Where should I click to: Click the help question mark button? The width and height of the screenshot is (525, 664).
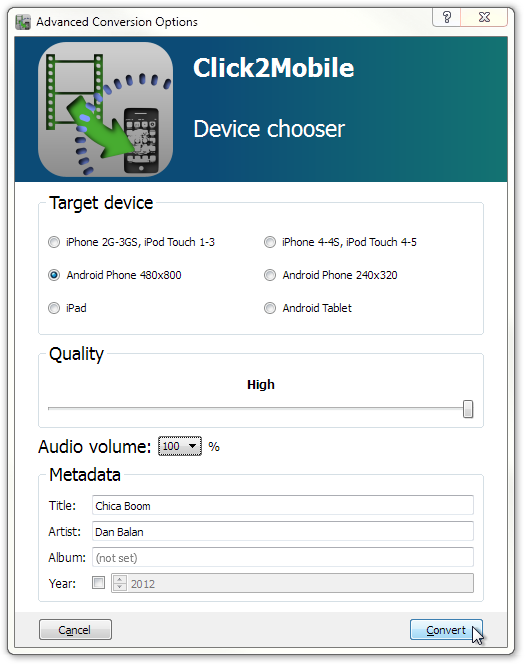point(446,17)
